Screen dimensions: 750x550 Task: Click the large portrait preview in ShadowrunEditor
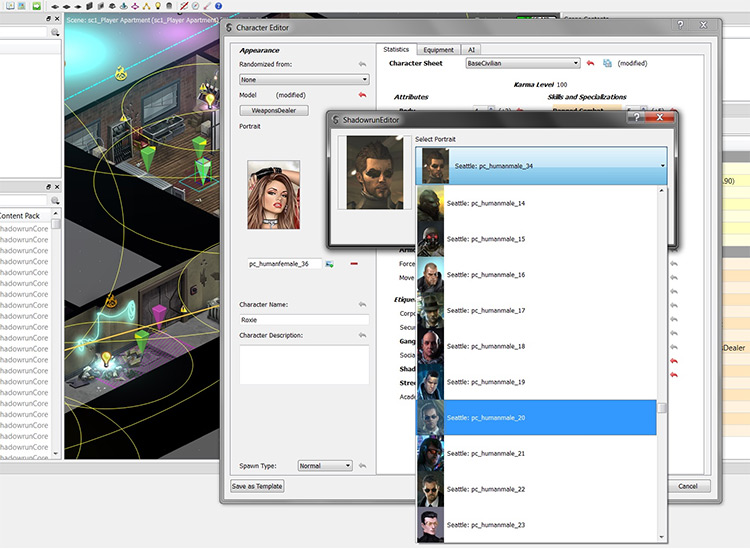coord(375,172)
